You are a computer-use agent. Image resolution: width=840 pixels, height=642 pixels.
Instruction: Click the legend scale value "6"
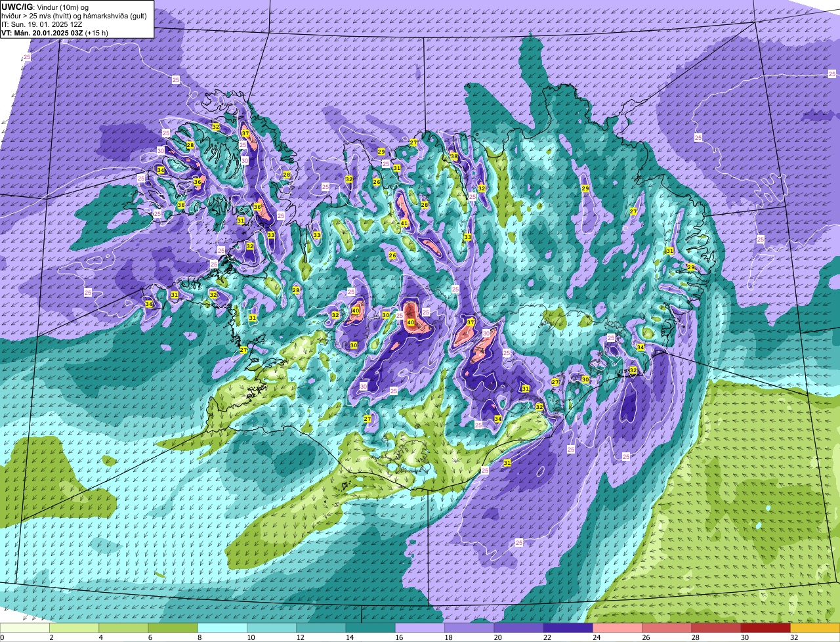tap(149, 637)
